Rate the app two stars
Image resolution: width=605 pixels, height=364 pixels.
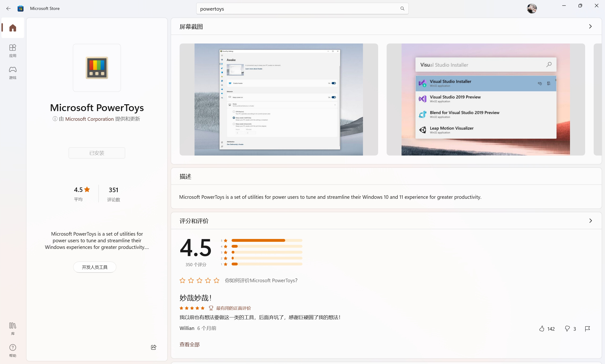[191, 280]
